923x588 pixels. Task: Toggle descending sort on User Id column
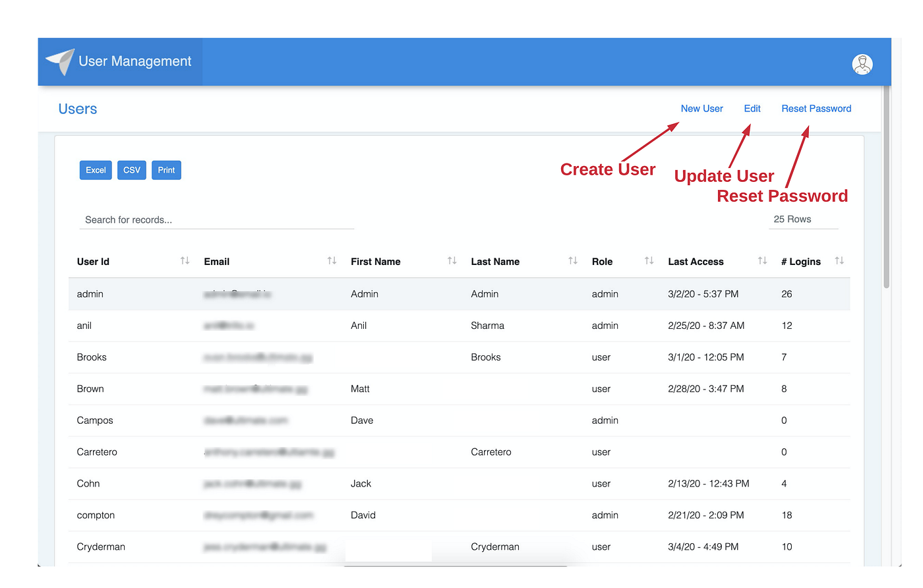click(x=185, y=260)
